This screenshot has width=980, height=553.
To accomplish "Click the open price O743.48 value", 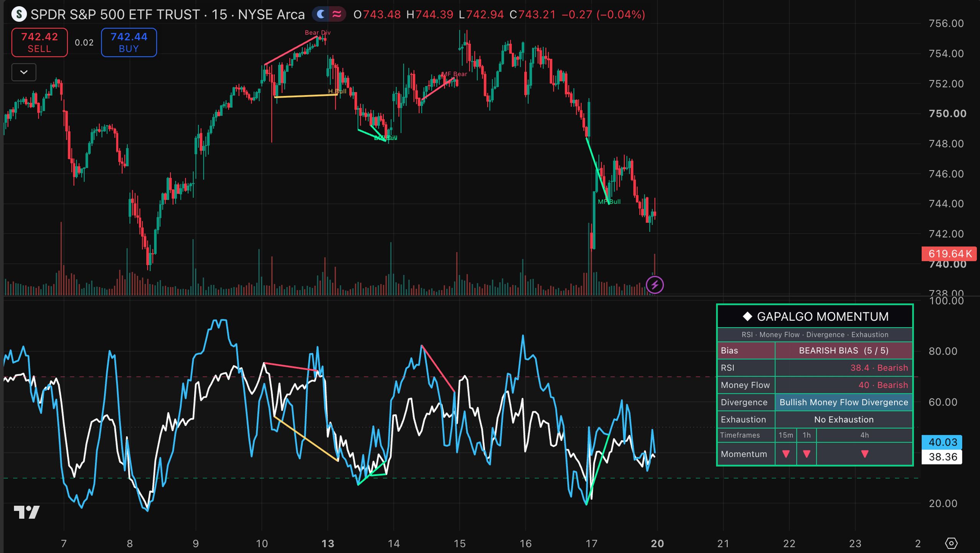I will click(x=377, y=15).
